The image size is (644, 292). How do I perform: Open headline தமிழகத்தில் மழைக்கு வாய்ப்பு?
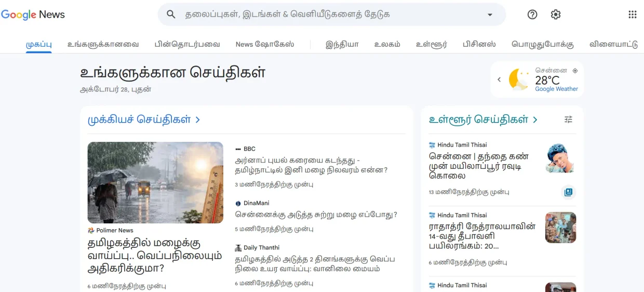pyautogui.click(x=155, y=256)
